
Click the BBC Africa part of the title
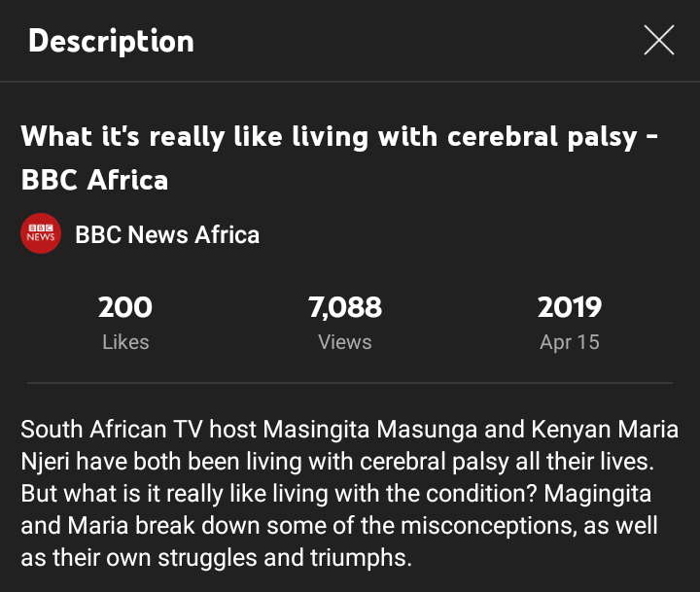click(x=94, y=180)
